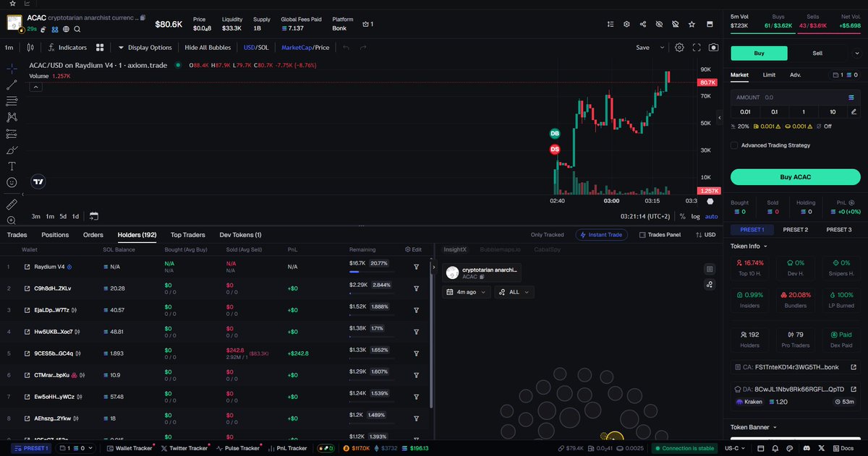Click the pencil edit icon beside 10 amount

click(x=854, y=111)
